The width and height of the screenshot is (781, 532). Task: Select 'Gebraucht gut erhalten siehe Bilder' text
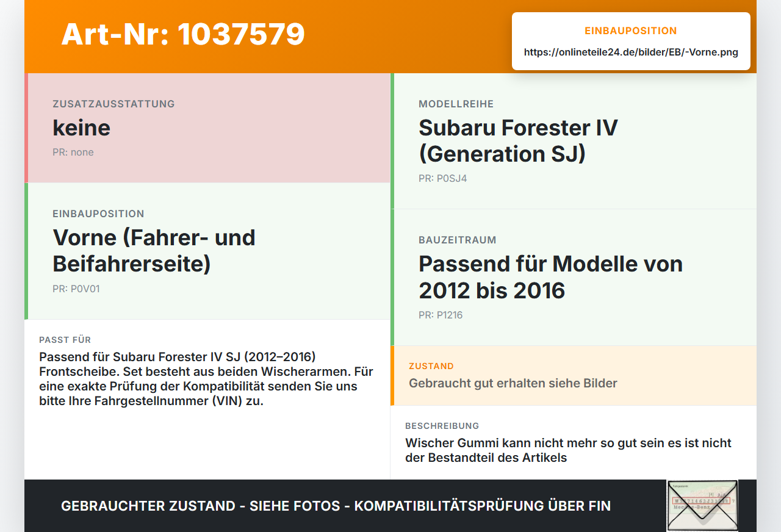tap(513, 383)
